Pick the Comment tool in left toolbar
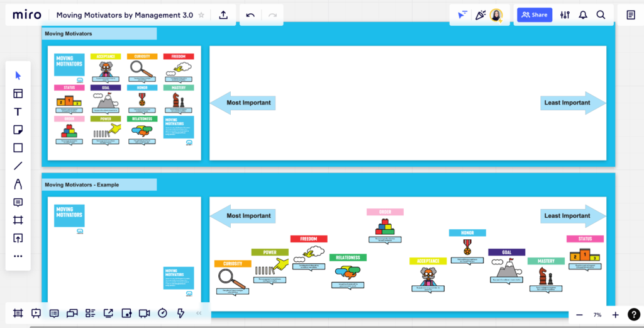This screenshot has height=328, width=644. pyautogui.click(x=18, y=202)
